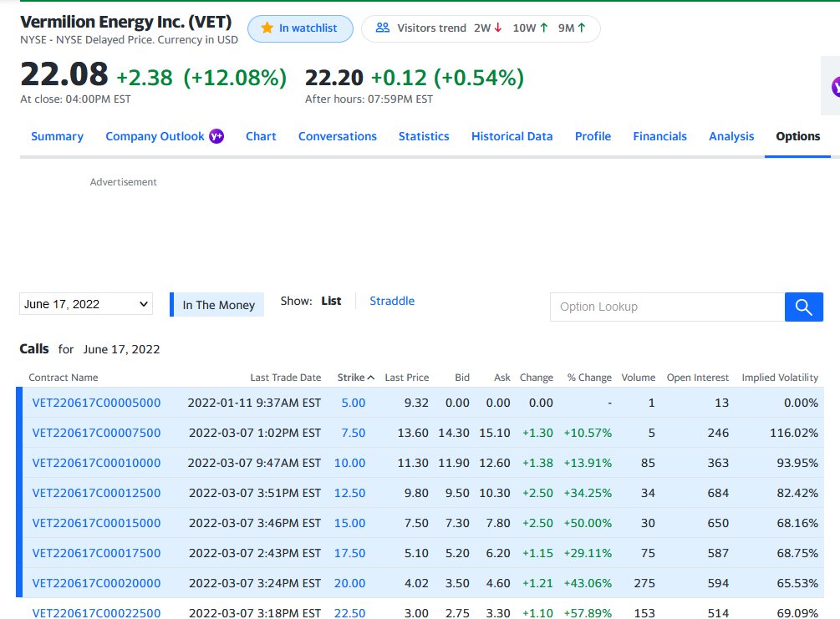Click the visitors trend people icon
The width and height of the screenshot is (840, 619).
(383, 28)
